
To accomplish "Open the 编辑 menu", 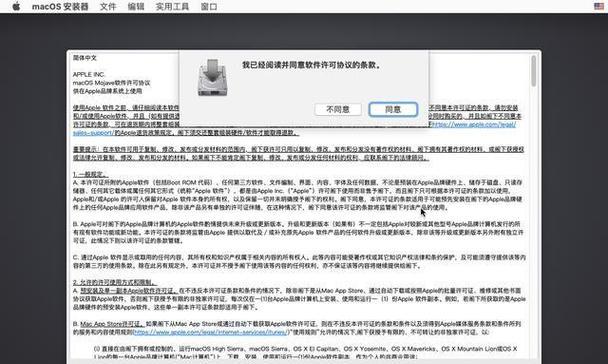I will click(136, 7).
